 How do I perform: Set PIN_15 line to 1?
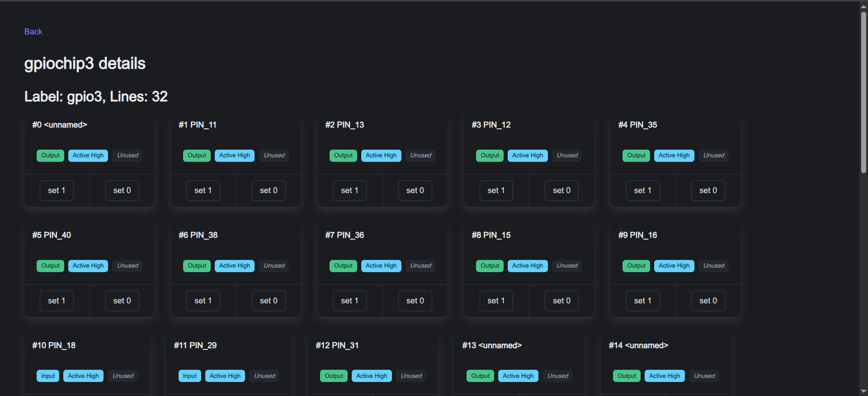tap(496, 301)
